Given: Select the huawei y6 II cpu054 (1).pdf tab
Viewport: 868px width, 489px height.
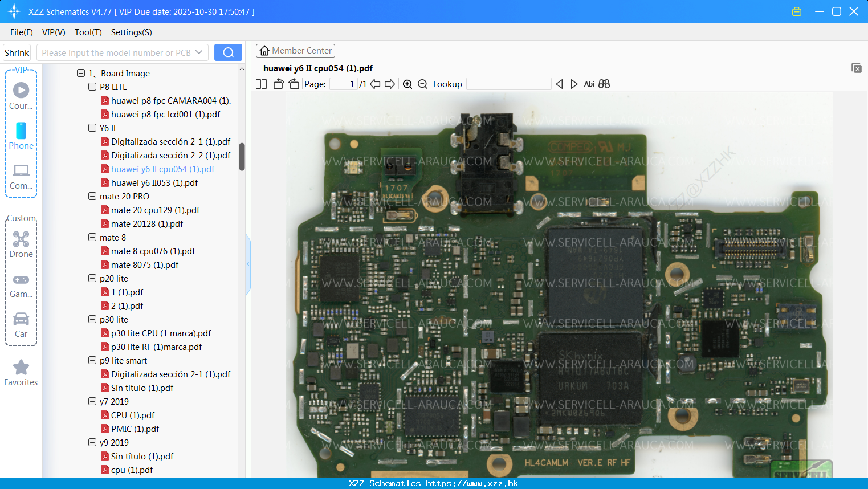Looking at the screenshot, I should pyautogui.click(x=318, y=68).
